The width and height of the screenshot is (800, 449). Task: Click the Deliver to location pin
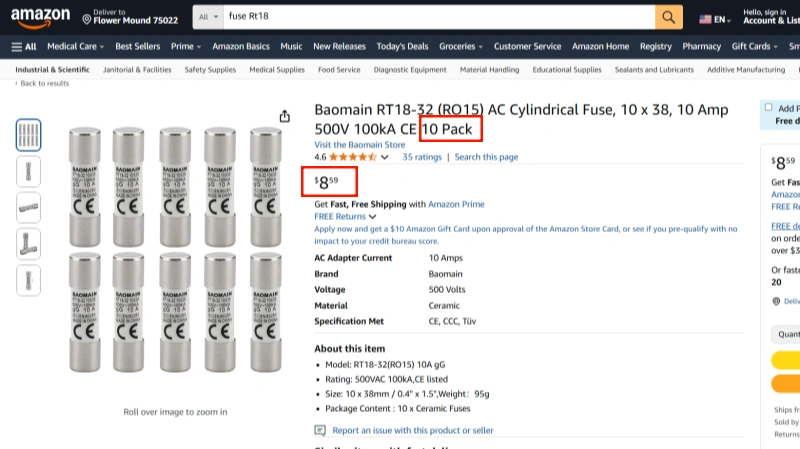[85, 20]
